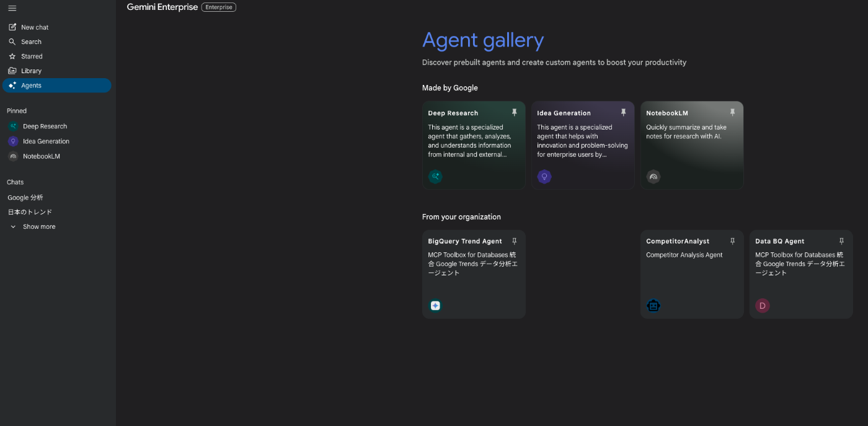Expand Show more chats chevron
The image size is (868, 426).
(13, 227)
